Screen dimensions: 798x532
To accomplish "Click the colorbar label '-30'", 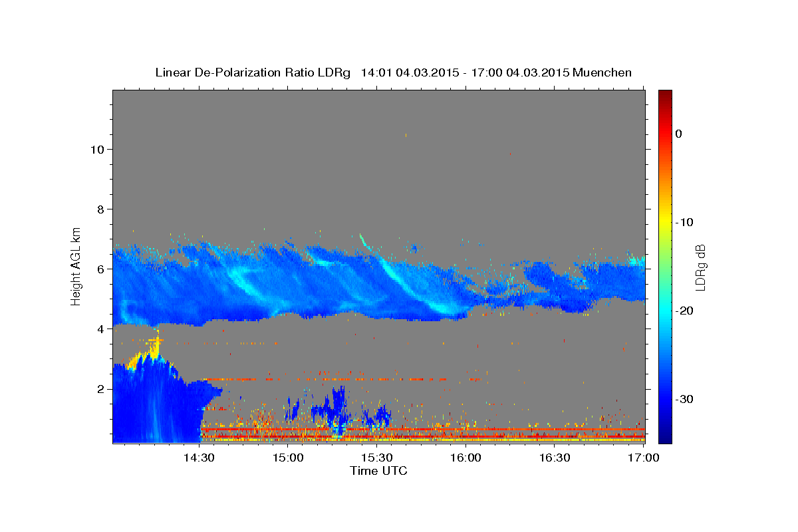I will tap(685, 399).
